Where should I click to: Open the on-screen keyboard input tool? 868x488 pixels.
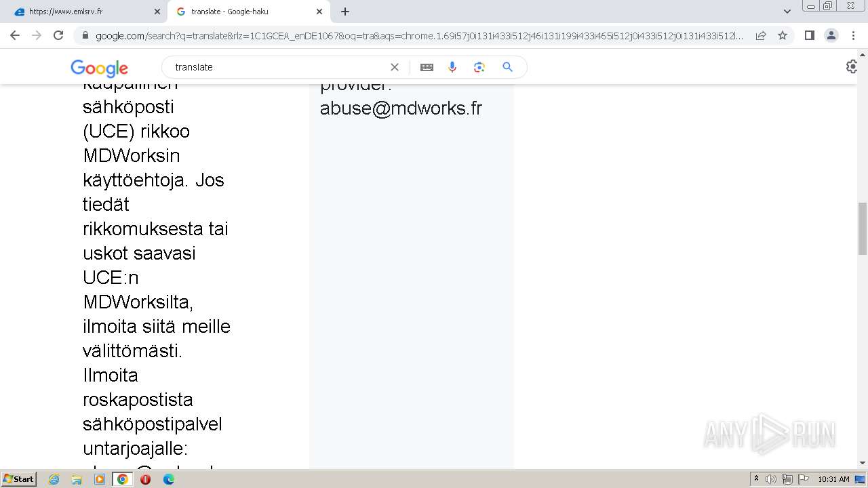[x=427, y=67]
